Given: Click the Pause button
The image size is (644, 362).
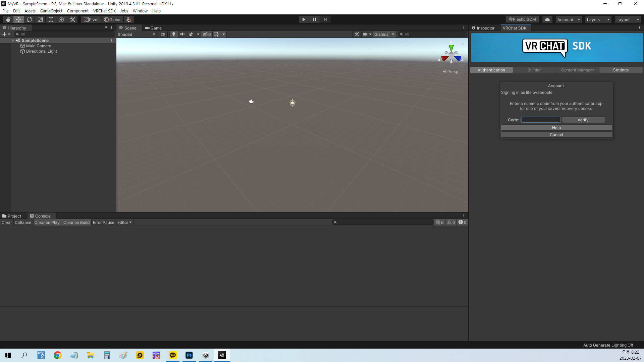Looking at the screenshot, I should (314, 19).
